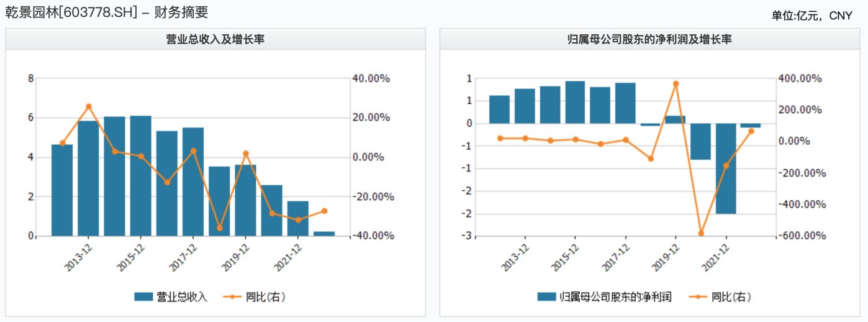
Task: Click the 乾景园林[603778.SH] 财务摘要 heading
Action: (x=107, y=12)
